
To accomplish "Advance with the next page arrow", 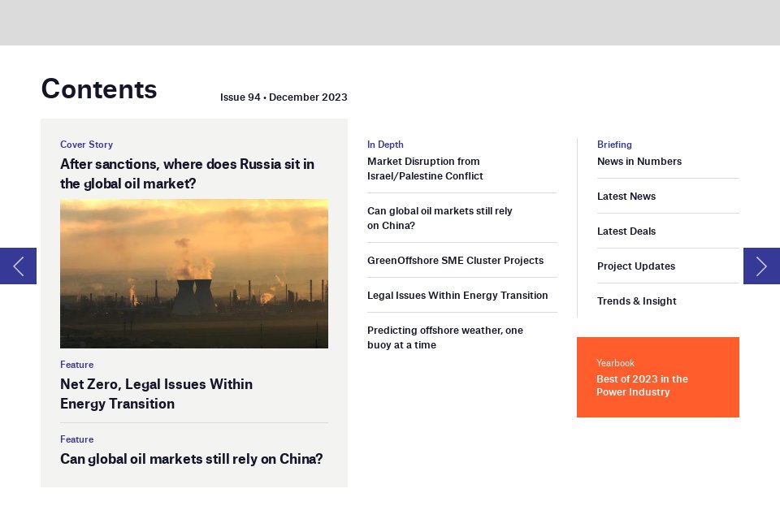I will [x=761, y=266].
